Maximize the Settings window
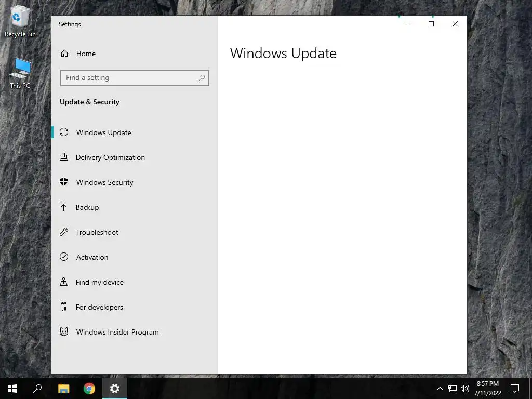 coord(431,24)
